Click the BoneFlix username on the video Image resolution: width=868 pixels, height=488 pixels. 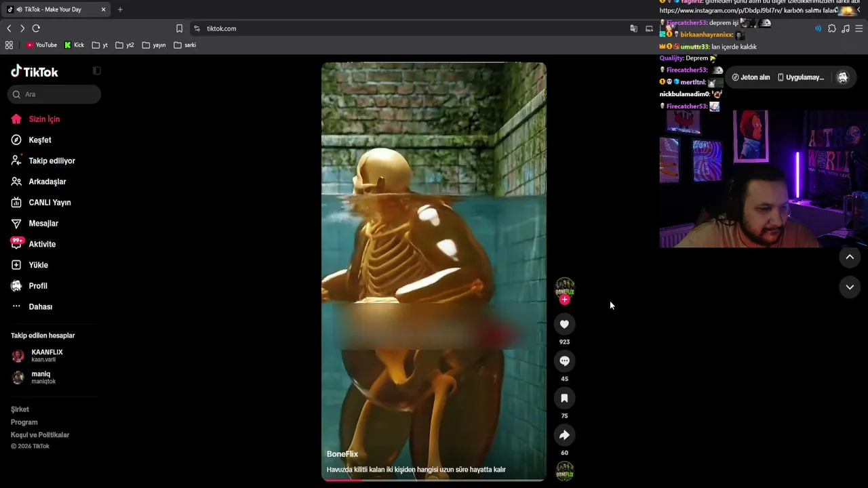click(342, 454)
